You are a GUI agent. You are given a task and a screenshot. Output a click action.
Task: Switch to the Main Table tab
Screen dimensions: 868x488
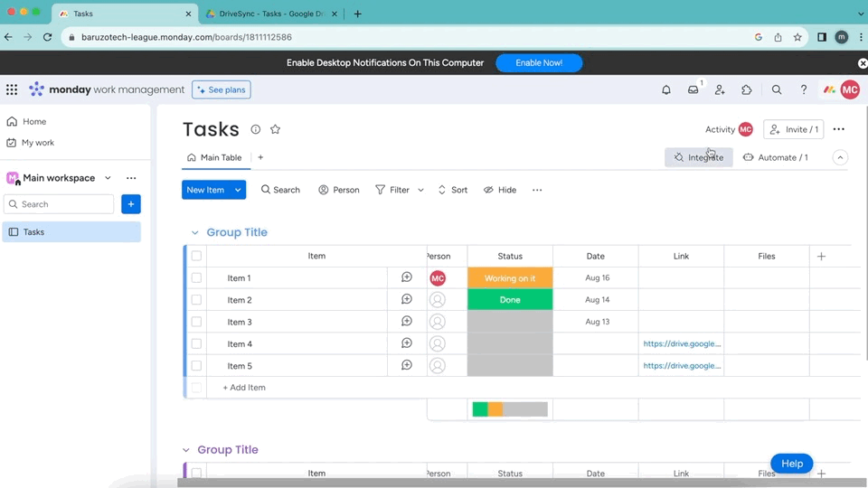214,157
